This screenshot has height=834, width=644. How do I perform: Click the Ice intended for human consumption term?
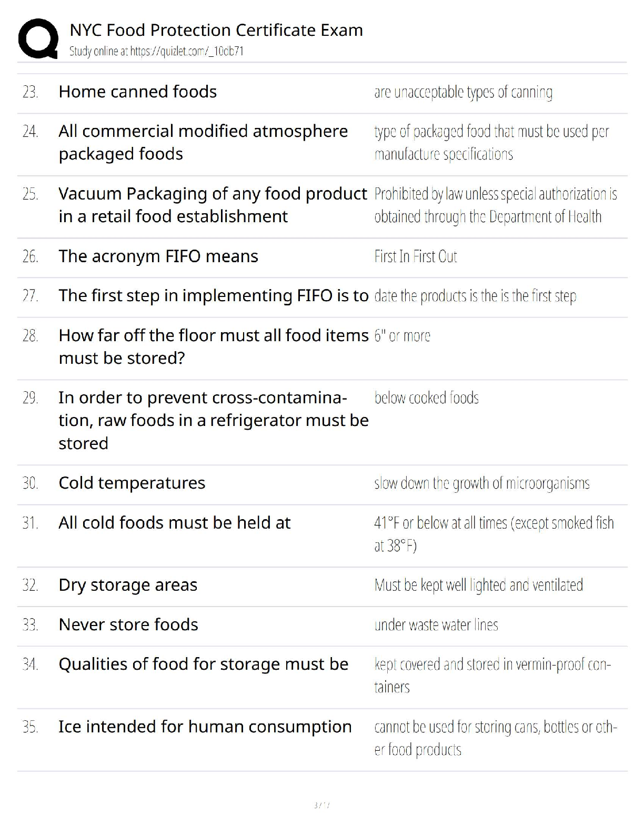[205, 727]
